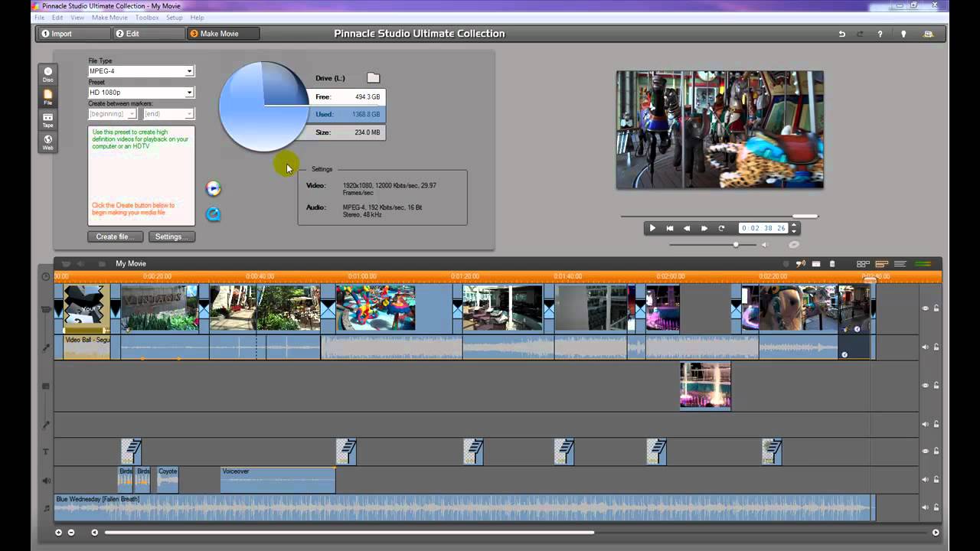Select the Disc output sidebar icon
Screen dimensions: 980x551
[x=47, y=74]
